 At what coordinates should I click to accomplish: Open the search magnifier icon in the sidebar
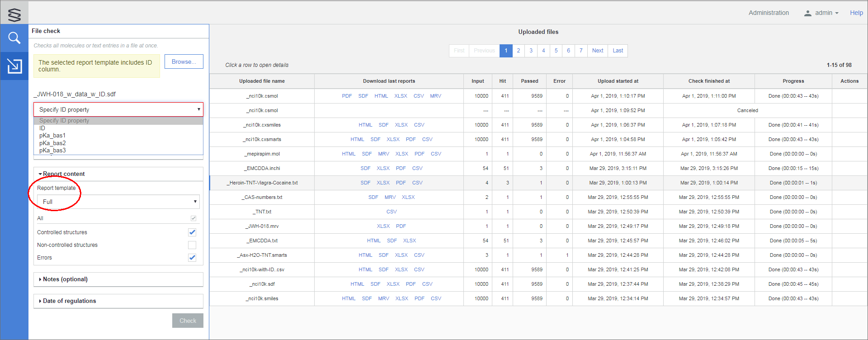[14, 38]
